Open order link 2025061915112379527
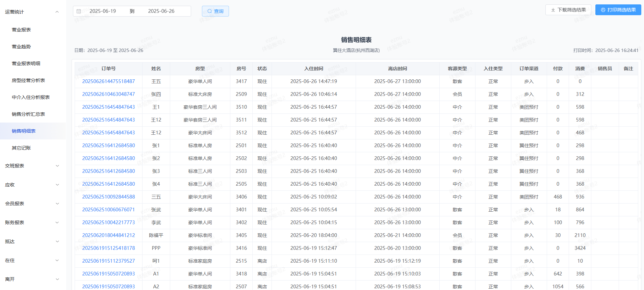Screen dimensions: 644x290 click(108, 261)
